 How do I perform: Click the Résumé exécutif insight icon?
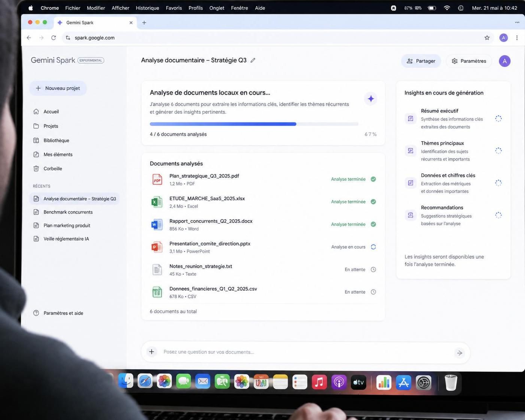(410, 119)
